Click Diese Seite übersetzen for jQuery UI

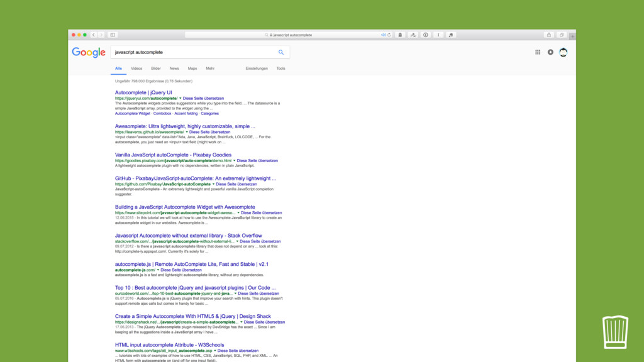(x=203, y=99)
